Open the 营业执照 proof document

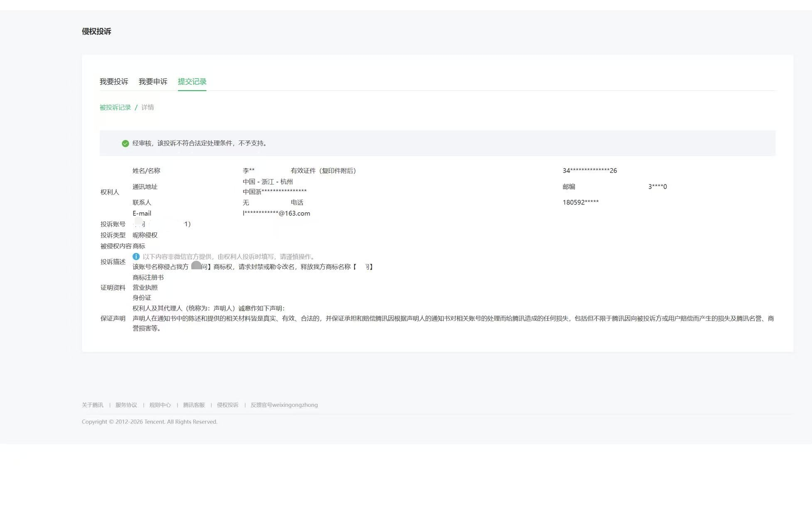pos(145,288)
